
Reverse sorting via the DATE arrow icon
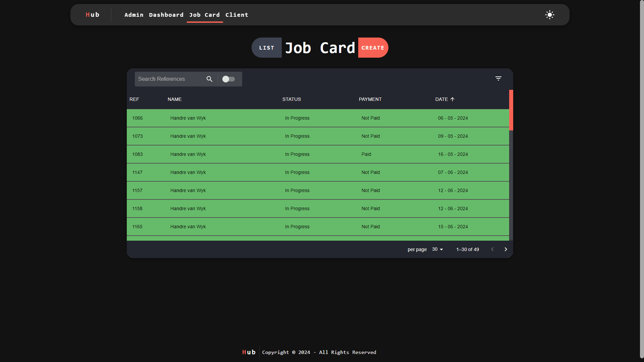(452, 99)
